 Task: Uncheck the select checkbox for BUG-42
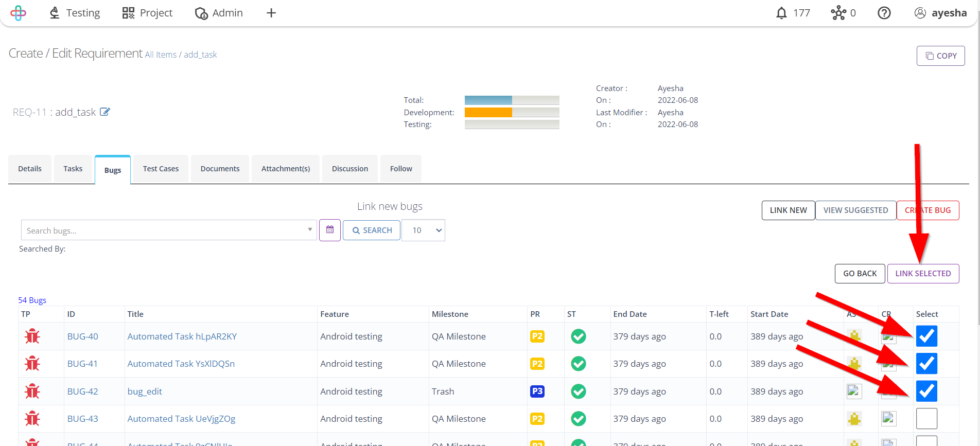[926, 391]
